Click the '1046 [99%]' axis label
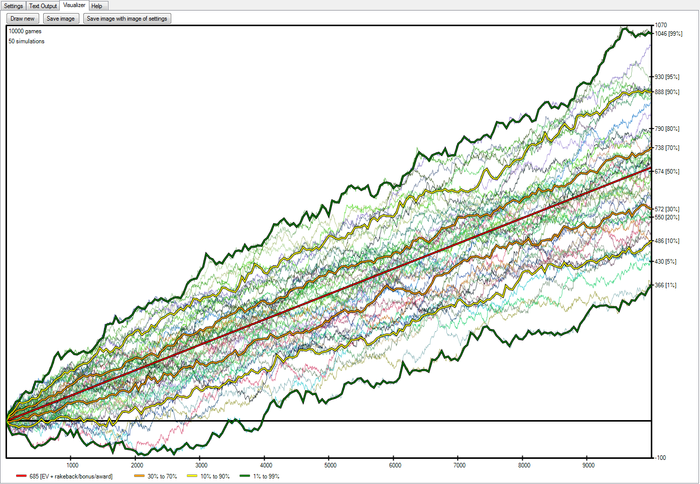This screenshot has width=700, height=484. coord(668,33)
